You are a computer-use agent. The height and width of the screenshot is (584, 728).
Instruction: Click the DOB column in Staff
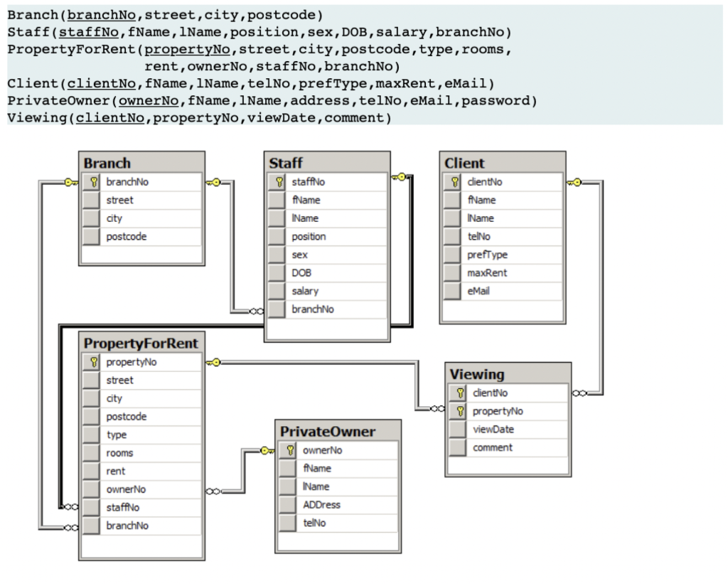click(x=327, y=272)
